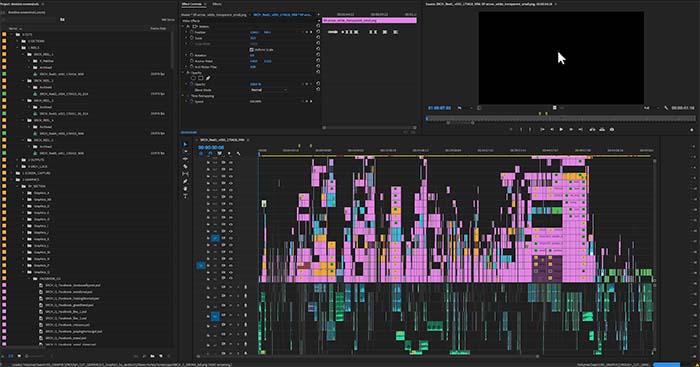Click the timeline playhead timecode field
The width and height of the screenshot is (700, 367).
(211, 147)
